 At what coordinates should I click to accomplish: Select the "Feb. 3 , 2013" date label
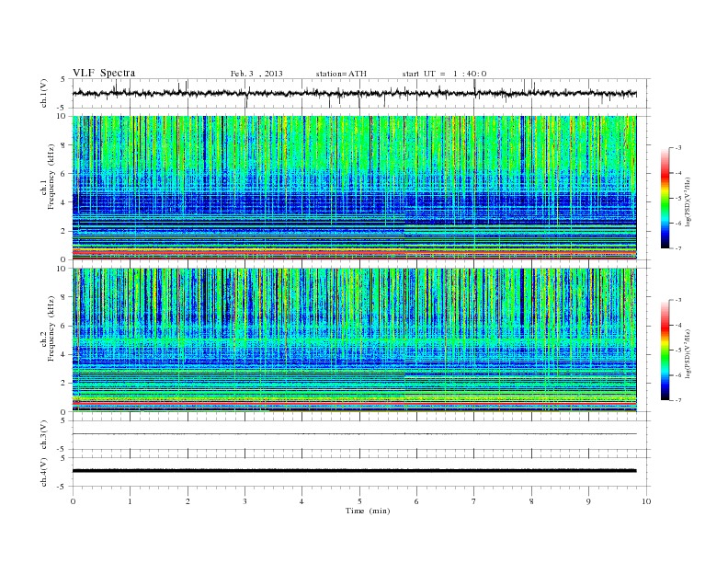point(256,74)
